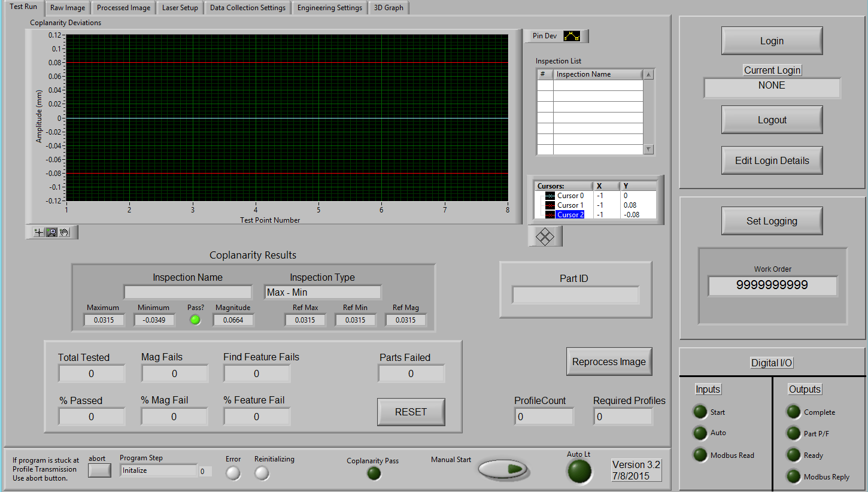Open the Inspection Type Max - Min selector
Screen dimensions: 868x492
pyautogui.click(x=322, y=292)
